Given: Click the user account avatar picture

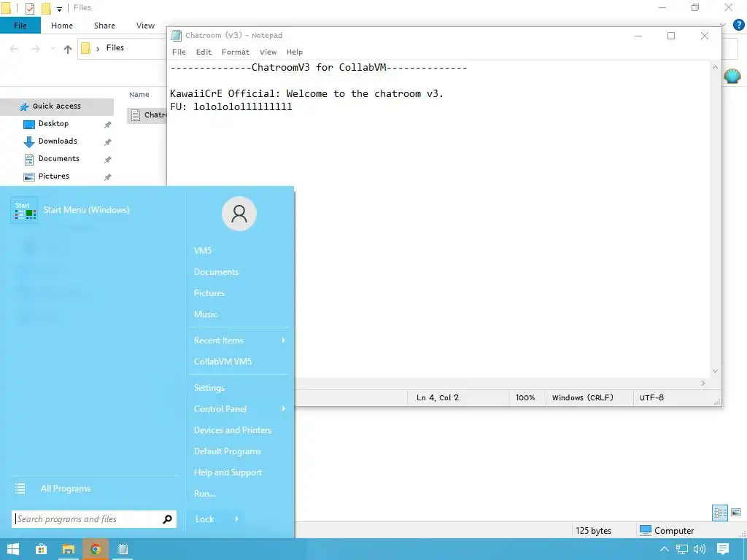Looking at the screenshot, I should (239, 214).
